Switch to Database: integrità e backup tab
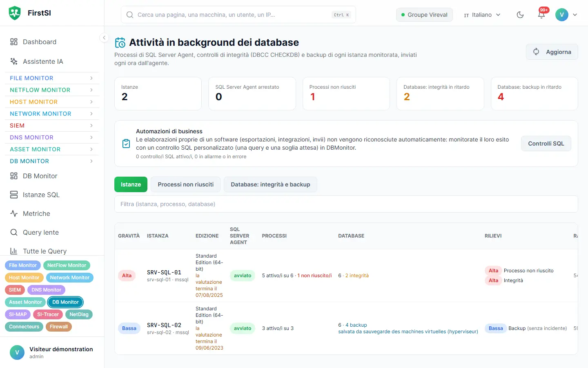This screenshot has height=368, width=588. click(x=270, y=184)
